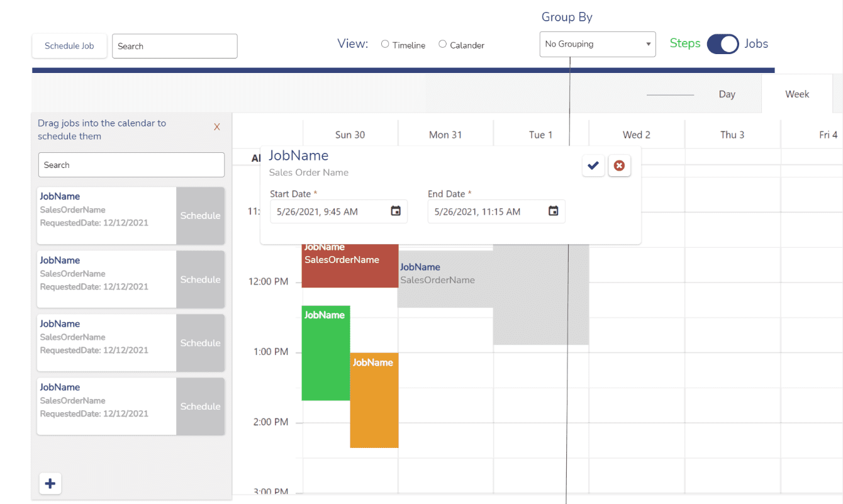Screen dimensions: 843x504
Task: Select the orange JobName calendar event
Action: click(x=374, y=403)
